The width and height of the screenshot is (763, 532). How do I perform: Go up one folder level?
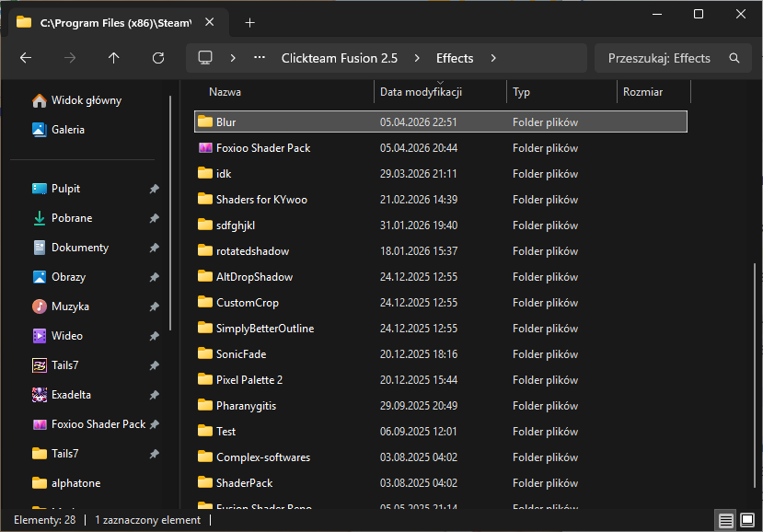click(114, 58)
